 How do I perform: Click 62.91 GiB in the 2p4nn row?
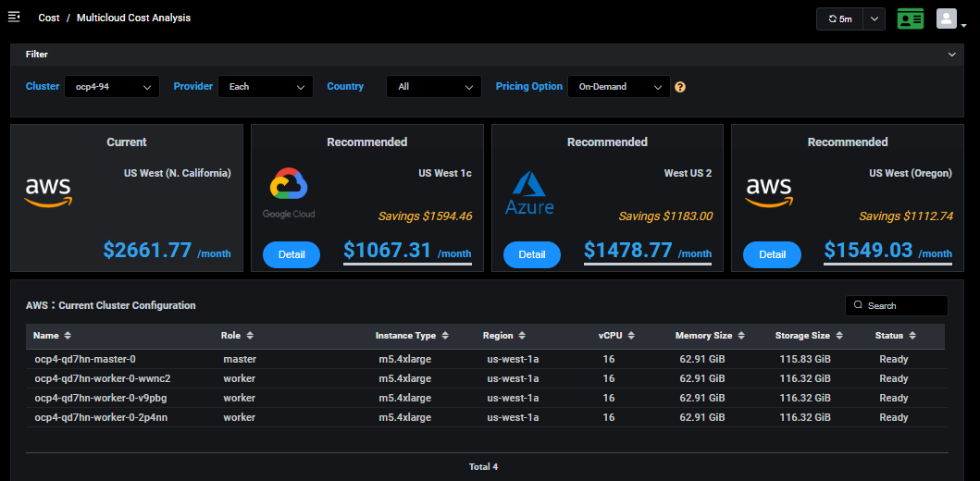pos(701,417)
